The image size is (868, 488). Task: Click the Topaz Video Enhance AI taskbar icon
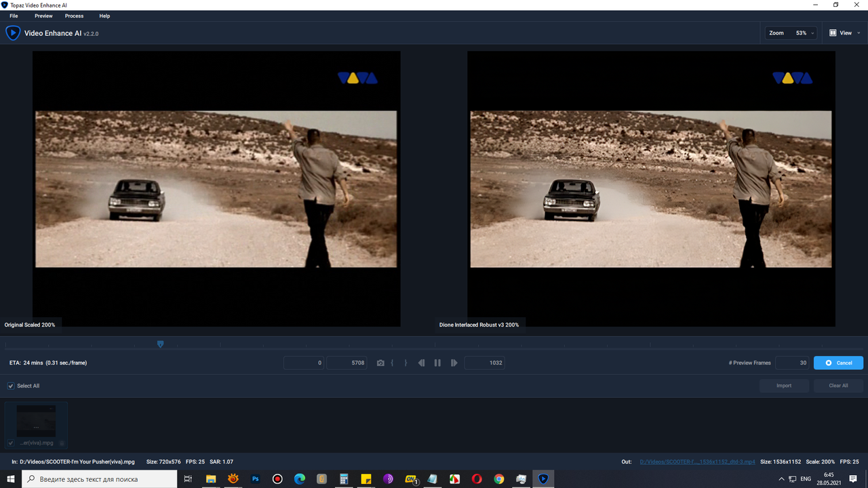coord(543,479)
